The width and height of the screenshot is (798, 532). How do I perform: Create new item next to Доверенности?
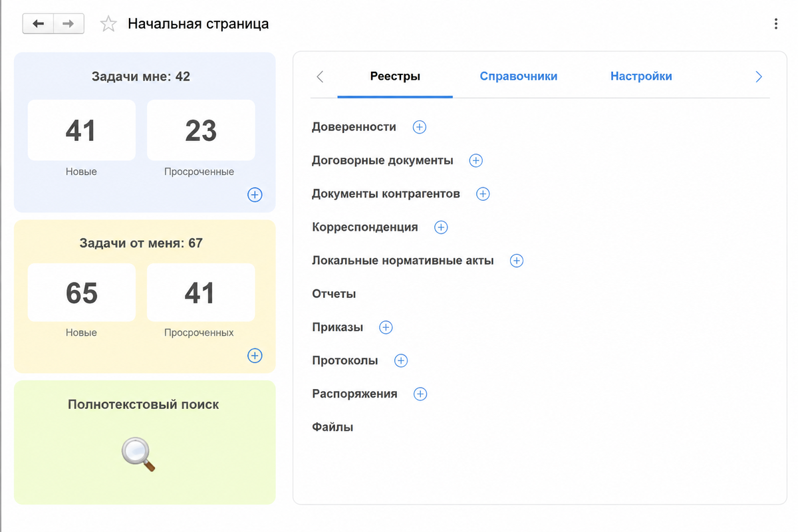click(x=420, y=127)
